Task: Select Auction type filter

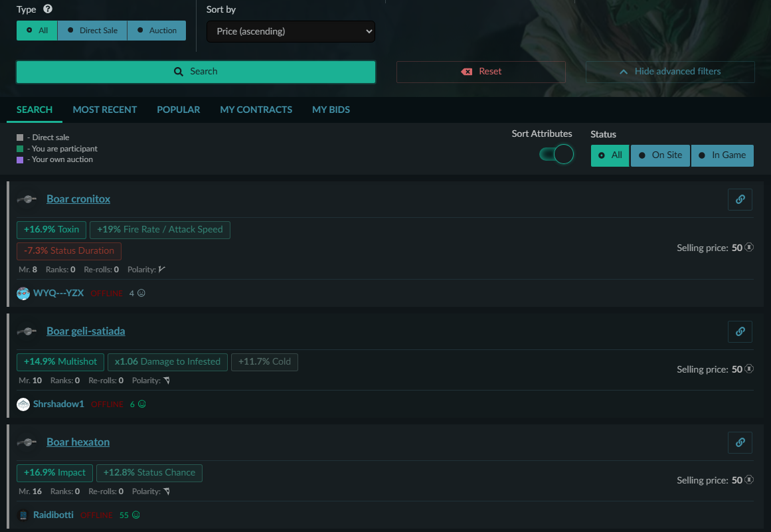Action: click(x=157, y=31)
